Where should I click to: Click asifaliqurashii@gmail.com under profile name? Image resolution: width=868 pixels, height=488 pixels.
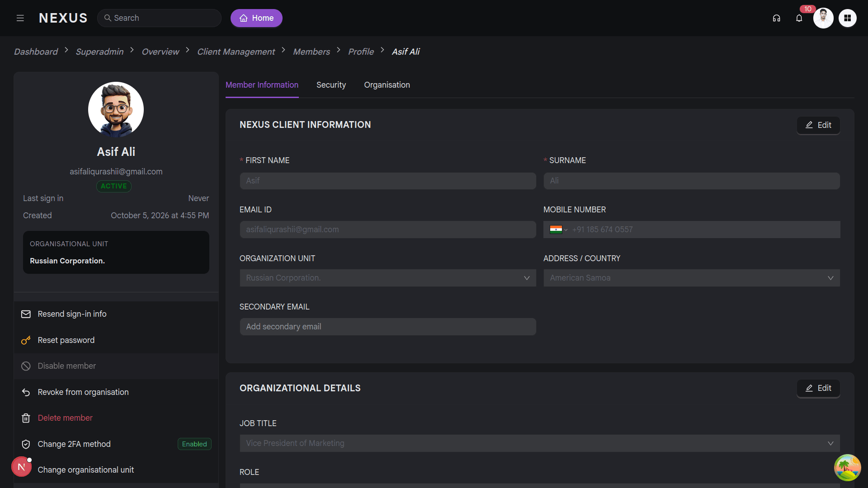click(x=116, y=172)
